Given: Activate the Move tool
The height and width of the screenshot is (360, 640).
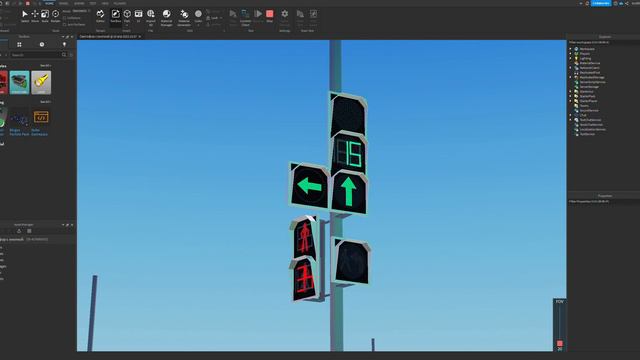Looking at the screenshot, I should [35, 14].
